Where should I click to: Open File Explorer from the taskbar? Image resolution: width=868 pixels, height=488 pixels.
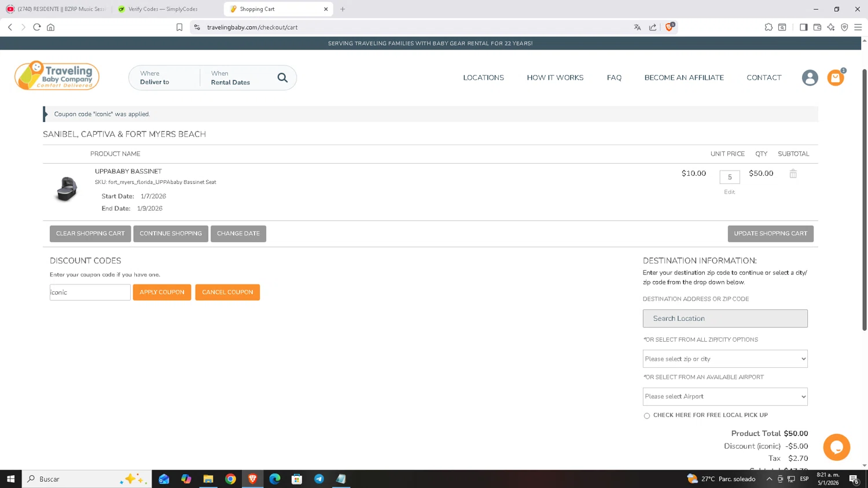(208, 479)
